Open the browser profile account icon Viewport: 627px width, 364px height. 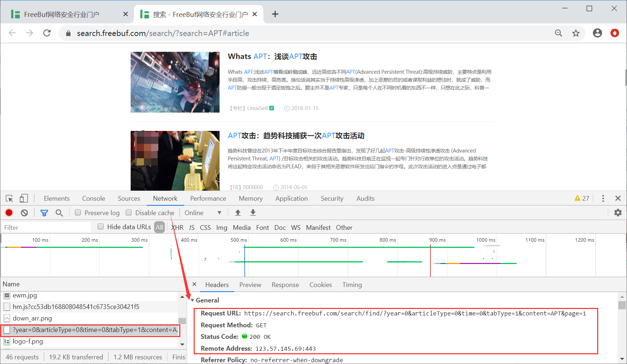click(597, 33)
